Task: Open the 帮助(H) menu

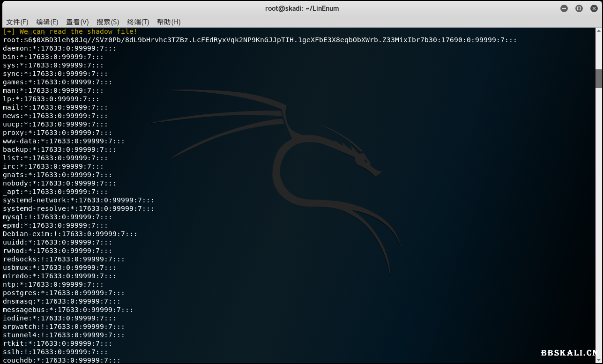Action: coord(169,22)
